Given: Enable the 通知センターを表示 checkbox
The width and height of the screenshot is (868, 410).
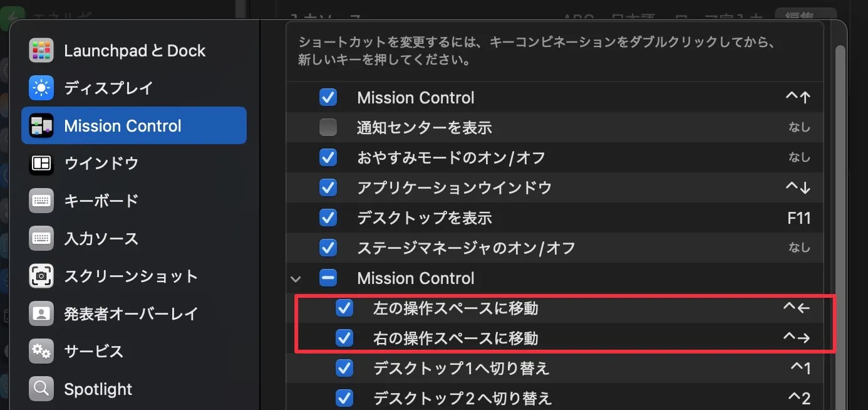Looking at the screenshot, I should tap(328, 128).
